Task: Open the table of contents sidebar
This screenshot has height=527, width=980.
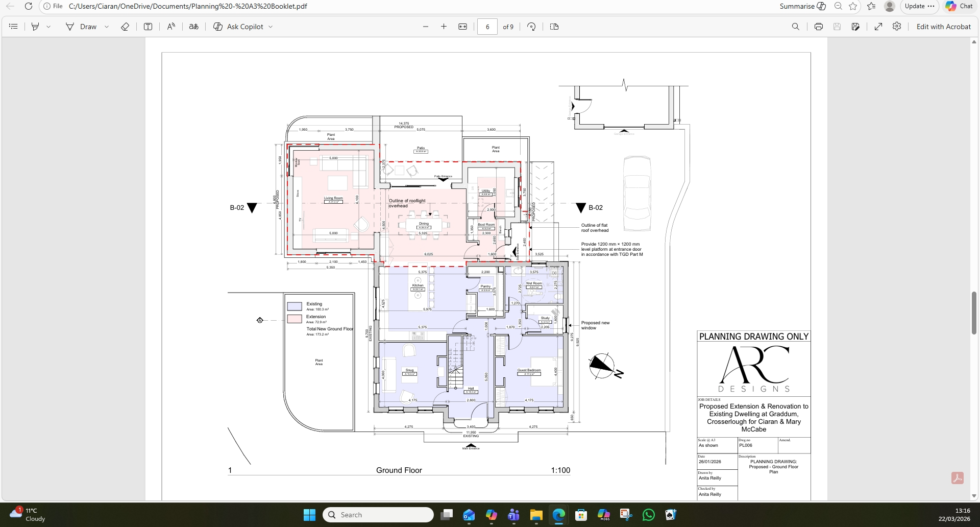Action: [x=14, y=27]
